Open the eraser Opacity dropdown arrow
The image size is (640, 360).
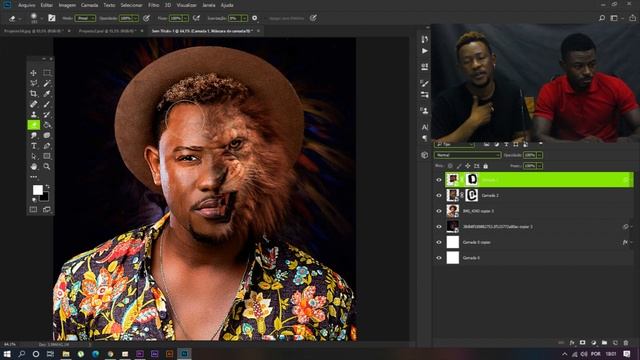click(x=136, y=18)
